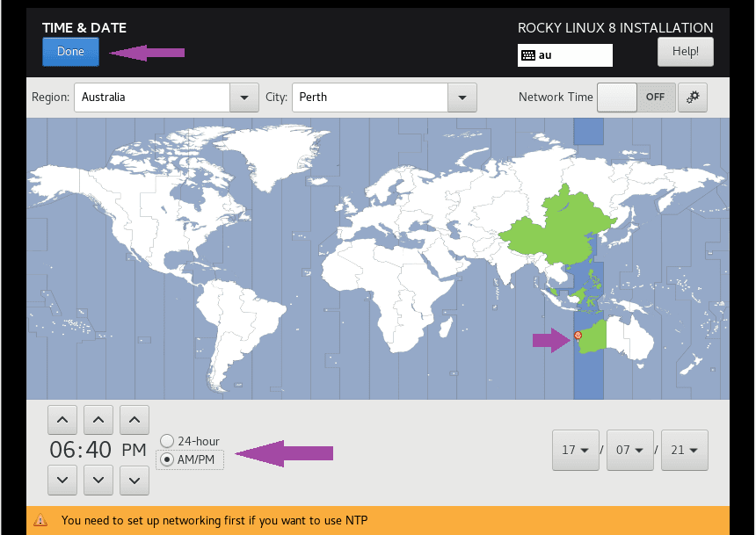Click the au keyboard layout indicator
Image resolution: width=756 pixels, height=535 pixels.
[x=564, y=55]
